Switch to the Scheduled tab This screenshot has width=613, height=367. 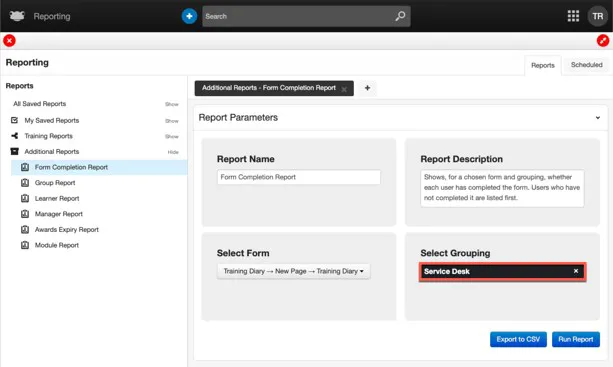[x=586, y=65]
